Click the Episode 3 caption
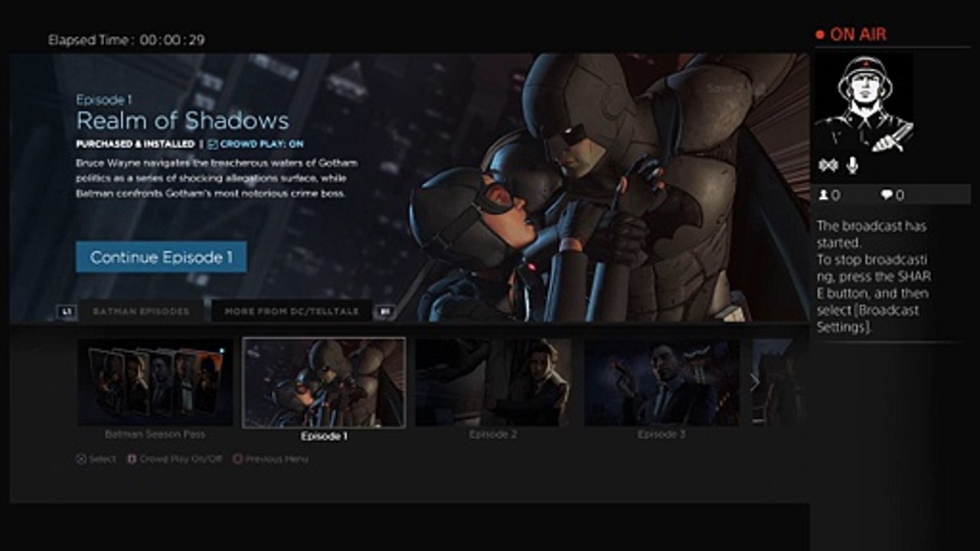 (x=661, y=434)
